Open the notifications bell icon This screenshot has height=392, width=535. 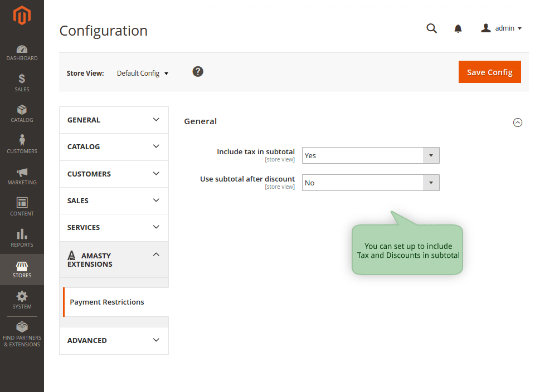458,28
